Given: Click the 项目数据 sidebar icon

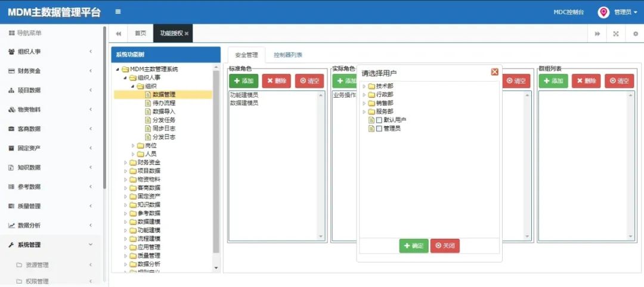Looking at the screenshot, I should click(11, 90).
